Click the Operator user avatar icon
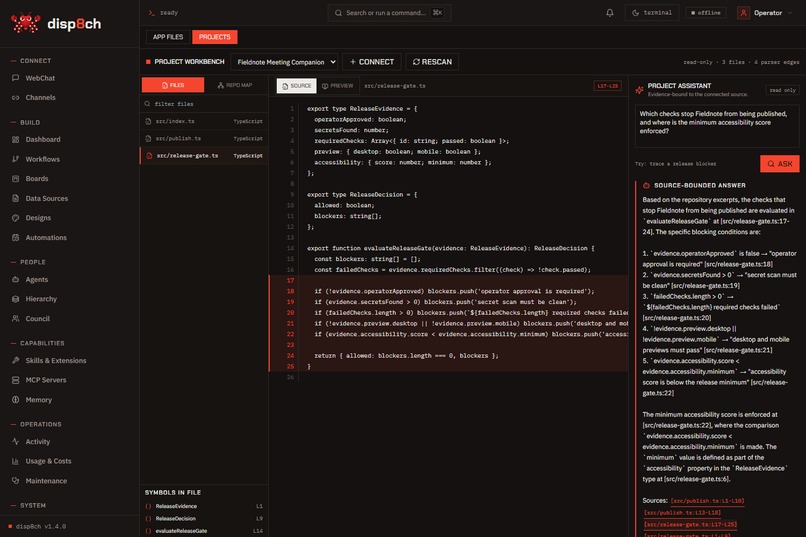 743,13
